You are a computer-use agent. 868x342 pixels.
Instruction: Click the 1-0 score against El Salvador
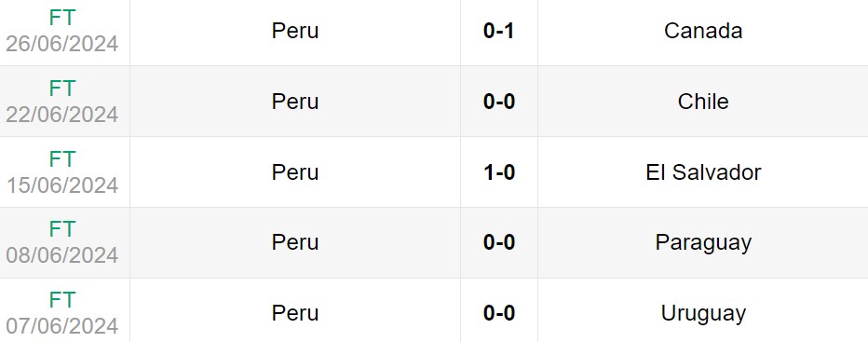[499, 172]
